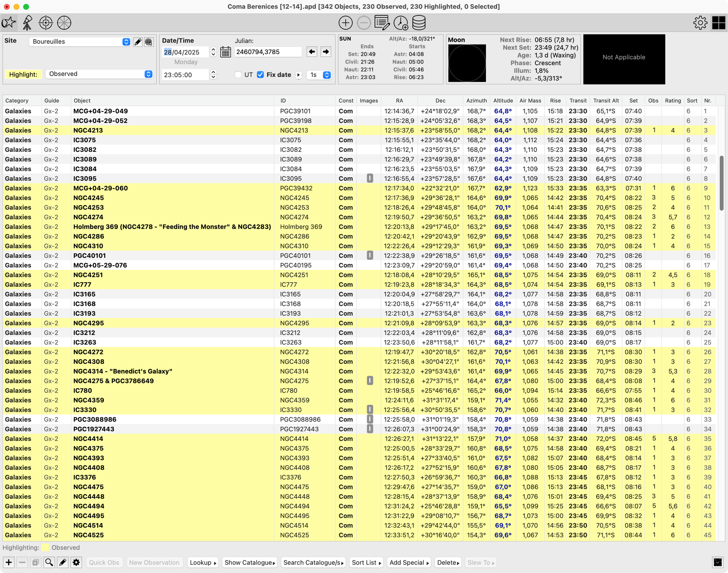Click the bottom-left plus add button
The width and height of the screenshot is (728, 573).
[x=9, y=562]
